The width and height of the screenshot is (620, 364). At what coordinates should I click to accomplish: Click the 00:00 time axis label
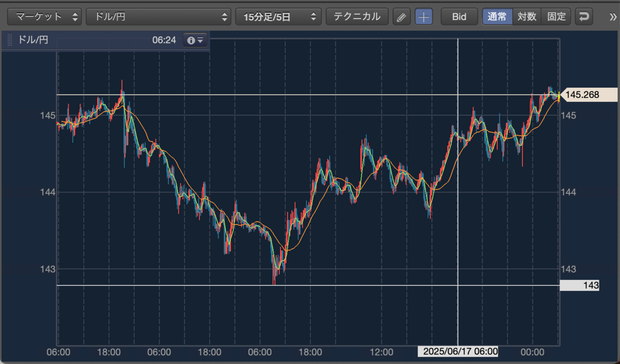coord(532,352)
